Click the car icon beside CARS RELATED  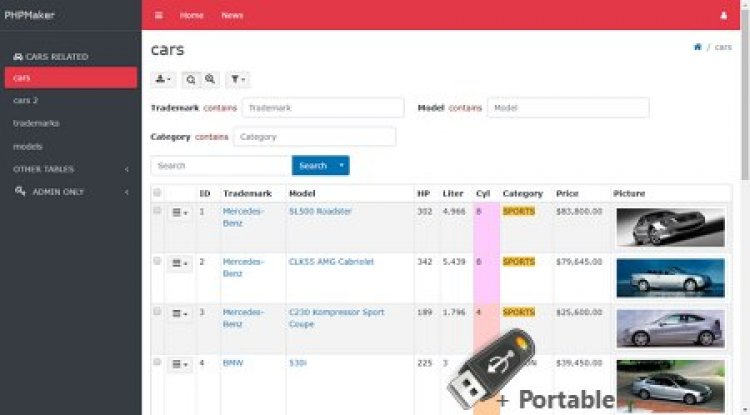click(18, 57)
